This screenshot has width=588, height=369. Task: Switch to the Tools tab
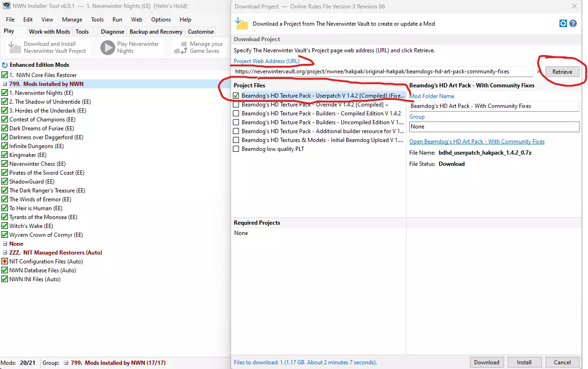(82, 32)
